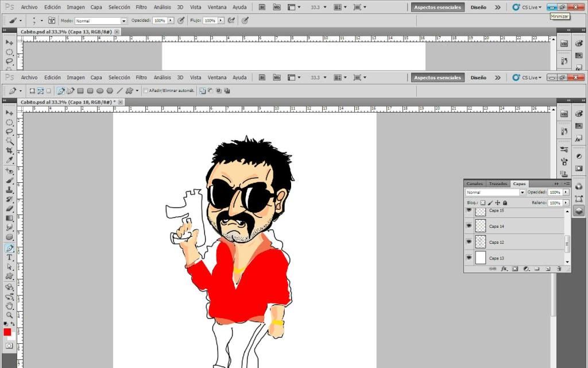This screenshot has height=368, width=588.
Task: Click the fx layer style button in Capas panel
Action: 504,269
